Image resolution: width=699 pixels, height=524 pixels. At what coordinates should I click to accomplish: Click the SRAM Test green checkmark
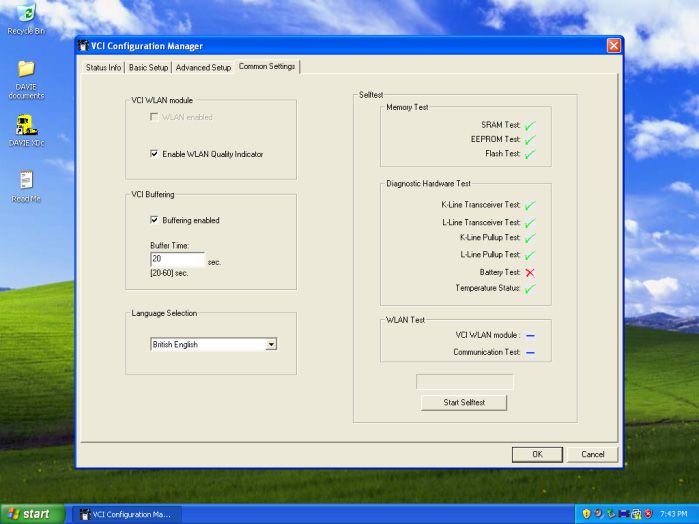(x=530, y=124)
